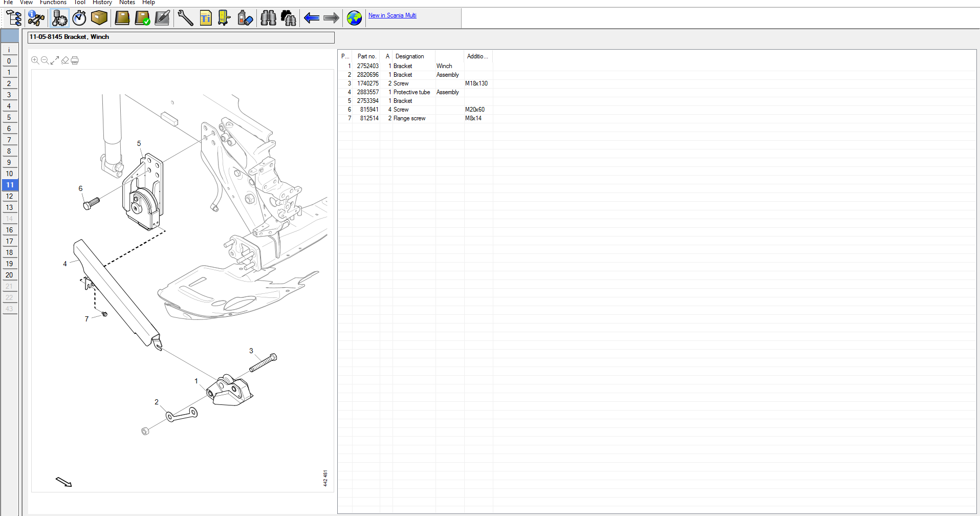Viewport: 980px width, 516px height.
Task: Click the wrench workshop tool icon
Action: [x=185, y=18]
